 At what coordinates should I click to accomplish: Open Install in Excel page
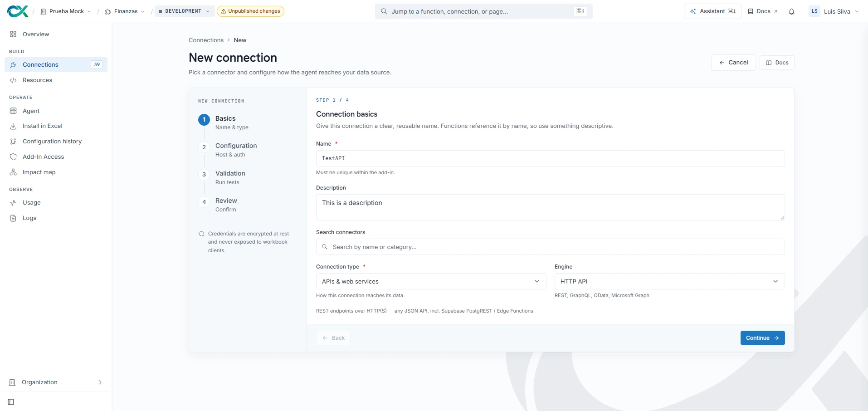pyautogui.click(x=56, y=126)
